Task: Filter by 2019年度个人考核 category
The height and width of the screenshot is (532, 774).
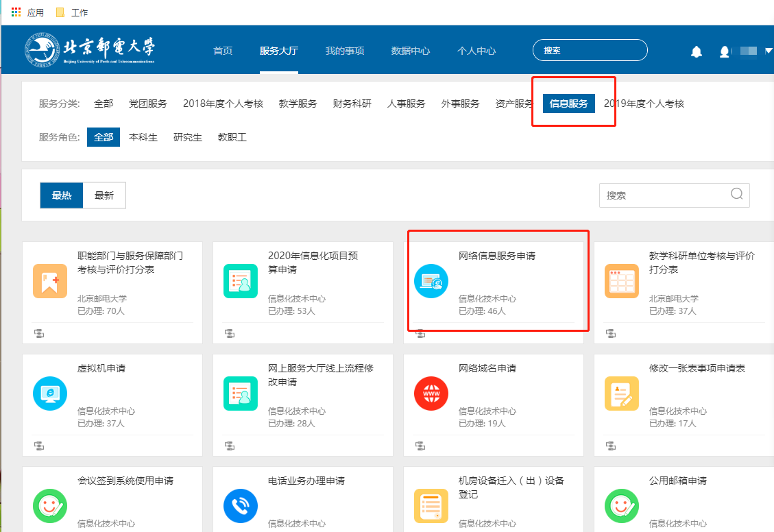Action: [644, 104]
